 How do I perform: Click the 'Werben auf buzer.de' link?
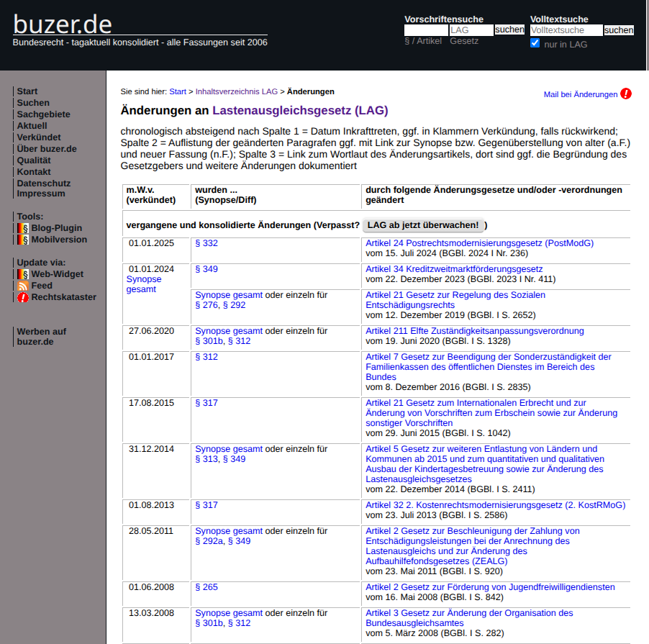pyautogui.click(x=42, y=337)
